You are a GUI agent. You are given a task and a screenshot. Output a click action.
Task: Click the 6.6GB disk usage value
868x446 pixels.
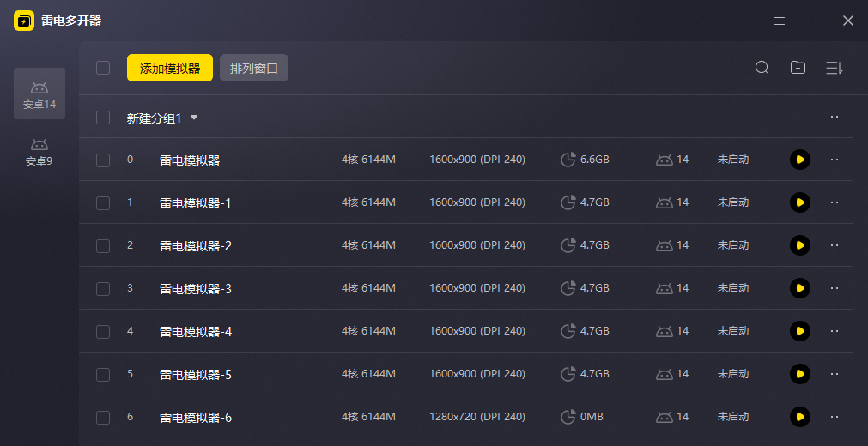click(x=594, y=160)
